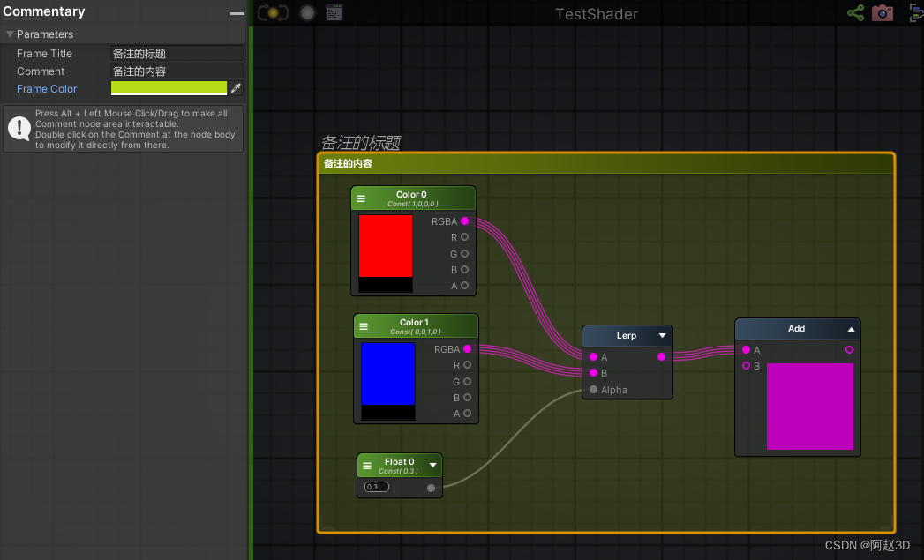The width and height of the screenshot is (924, 560).
Task: Click the Color 0 RGBA output port
Action: (465, 220)
